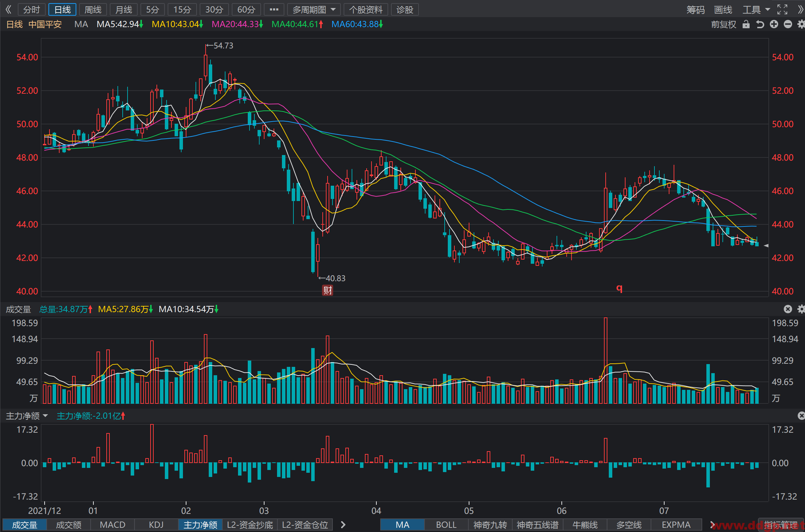Select 神奇五线谱 overlay tab

tap(538, 525)
